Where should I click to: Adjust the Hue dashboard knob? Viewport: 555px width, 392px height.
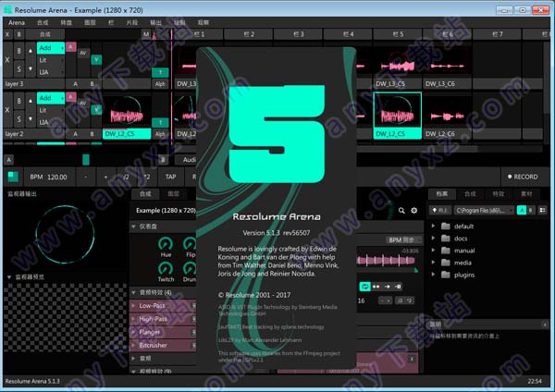[166, 244]
